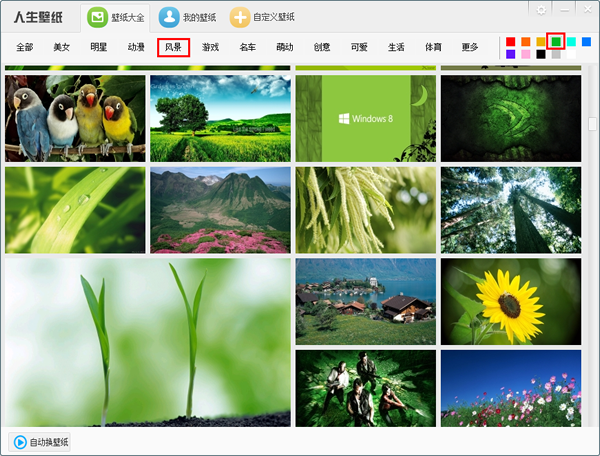Select the 风景 category tab
The width and height of the screenshot is (600, 456).
click(x=173, y=47)
